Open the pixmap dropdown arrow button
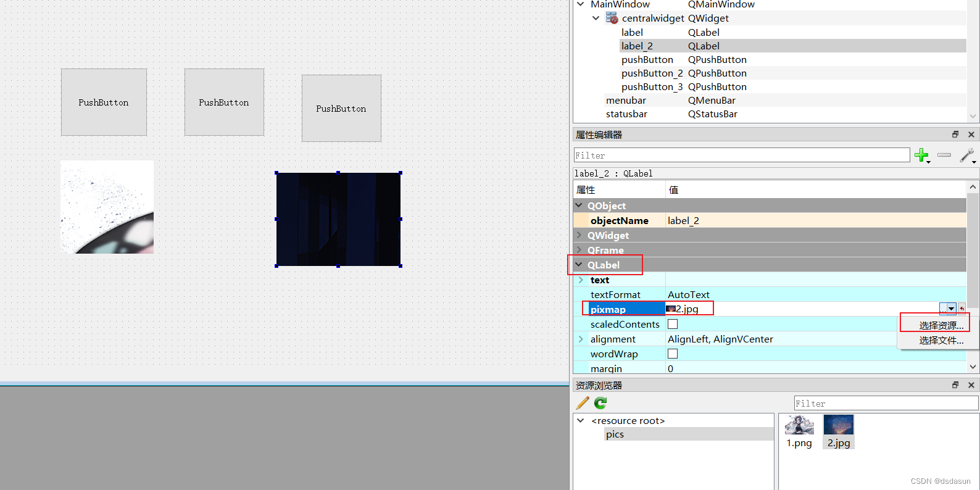Viewport: 980px width, 490px height. click(952, 309)
